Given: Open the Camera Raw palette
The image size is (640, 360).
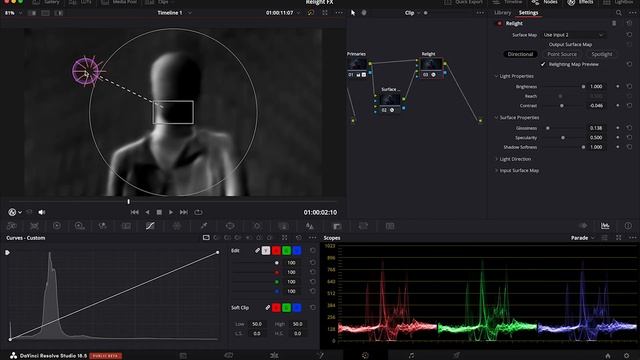Looking at the screenshot, I should pyautogui.click(x=11, y=226).
